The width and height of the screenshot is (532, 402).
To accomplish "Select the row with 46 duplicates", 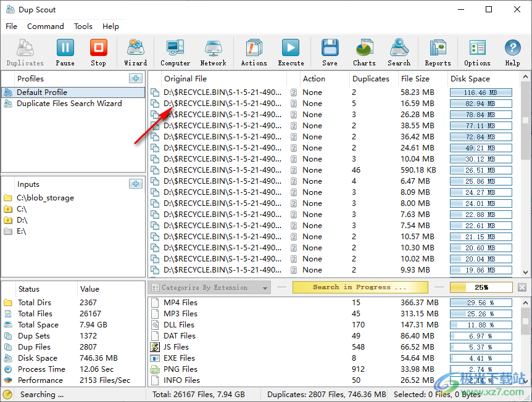I will [334, 170].
